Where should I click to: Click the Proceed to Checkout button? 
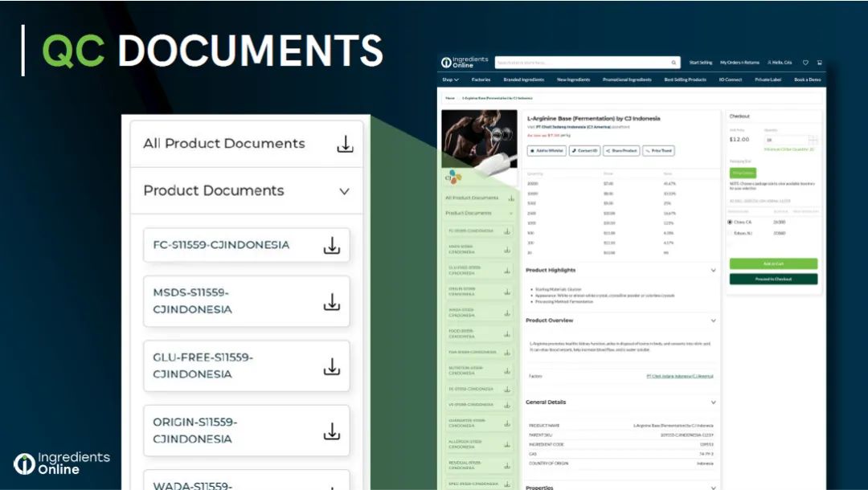click(x=773, y=280)
